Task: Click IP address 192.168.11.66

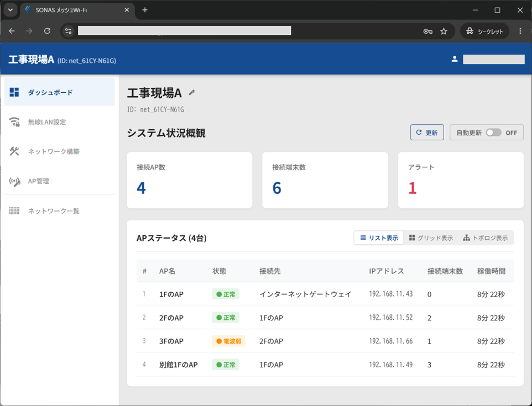Action: (391, 341)
